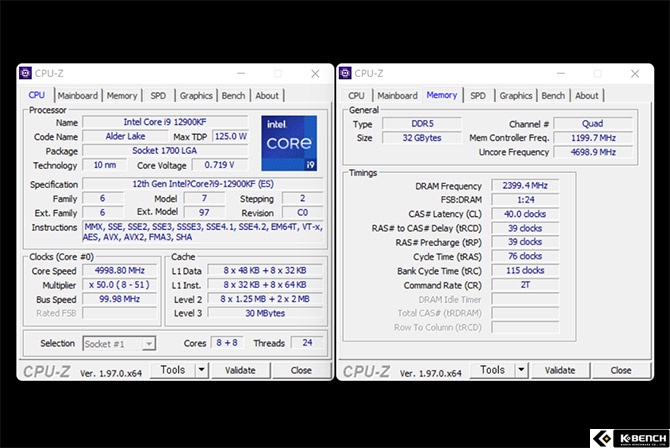Open Mainboard tab in left CPU-Z window
This screenshot has height=448, width=670.
(x=78, y=95)
